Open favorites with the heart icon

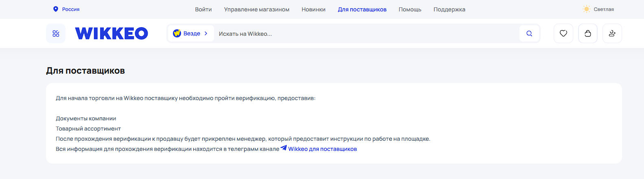point(563,33)
